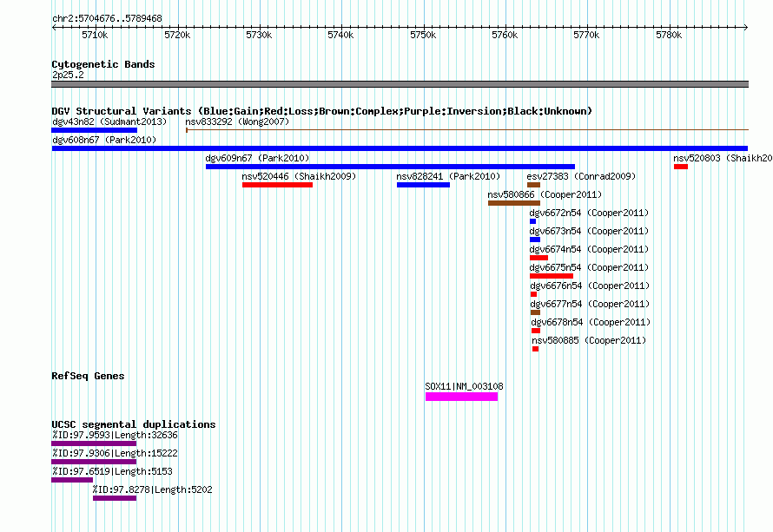Click the esv27383 (Conrad2009) brown bar
The width and height of the screenshot is (773, 532).
point(534,185)
